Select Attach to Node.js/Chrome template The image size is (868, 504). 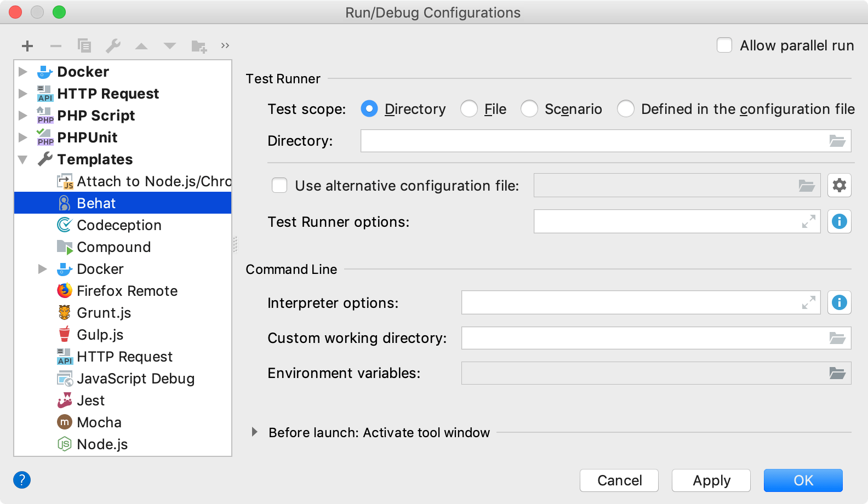pyautogui.click(x=123, y=181)
